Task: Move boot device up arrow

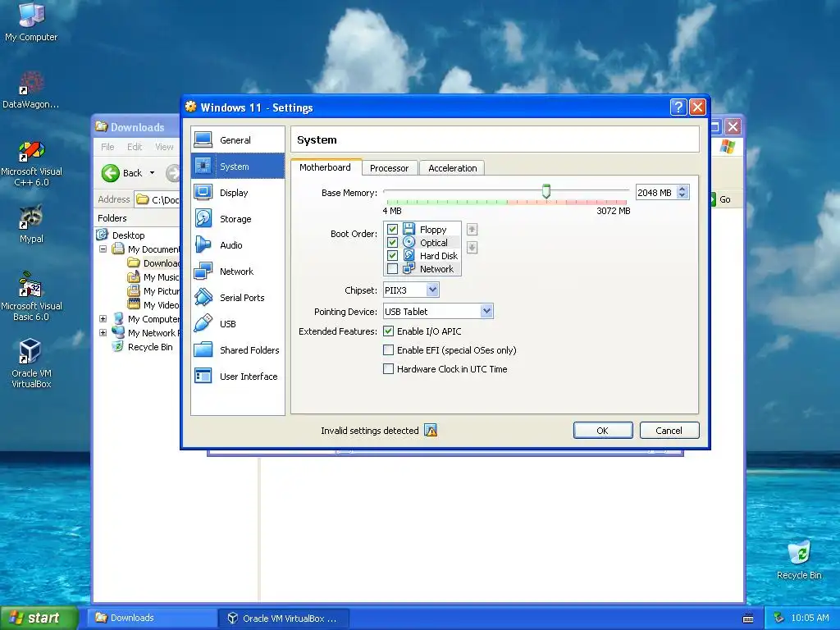Action: tap(472, 230)
